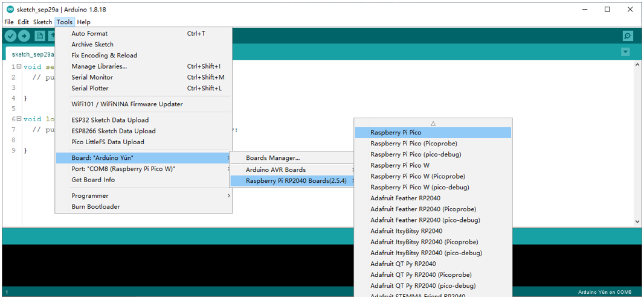Select Adafruit ItsyBitsy RP2040 board

pyautogui.click(x=433, y=231)
